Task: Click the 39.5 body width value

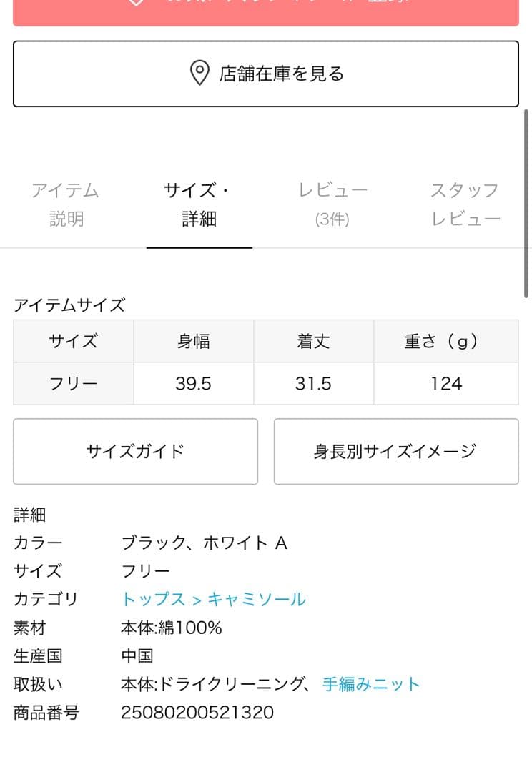Action: coord(194,384)
